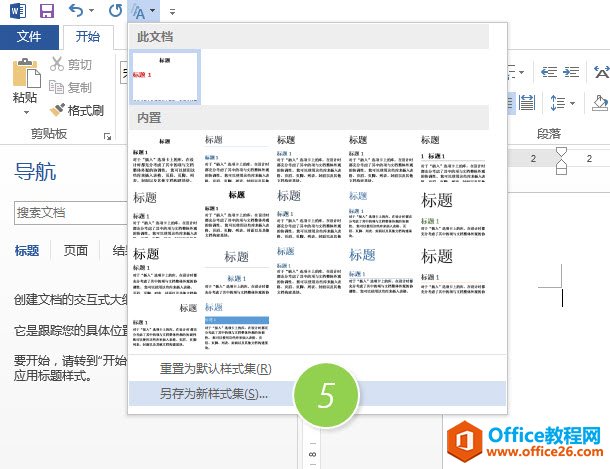The height and width of the screenshot is (469, 610).
Task: Choose the built-in style set with numbered 1 标题1 heading
Action: tap(453, 159)
